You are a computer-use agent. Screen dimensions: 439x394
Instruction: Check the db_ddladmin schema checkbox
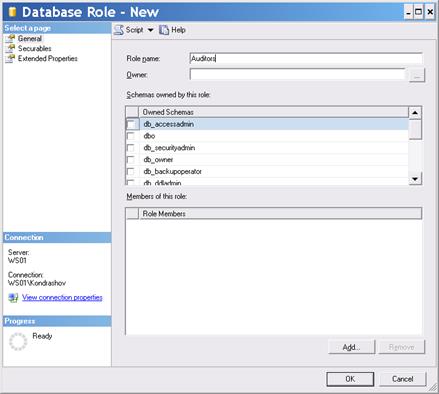[x=131, y=182]
